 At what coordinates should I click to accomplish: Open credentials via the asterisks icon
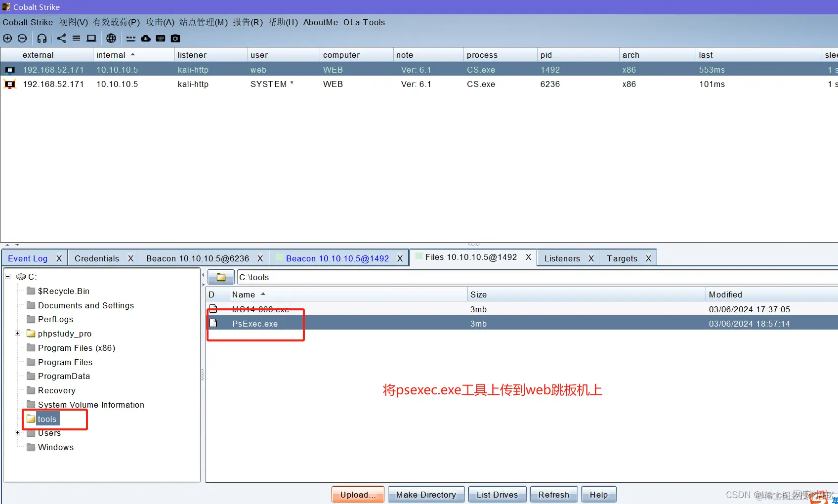(x=131, y=39)
